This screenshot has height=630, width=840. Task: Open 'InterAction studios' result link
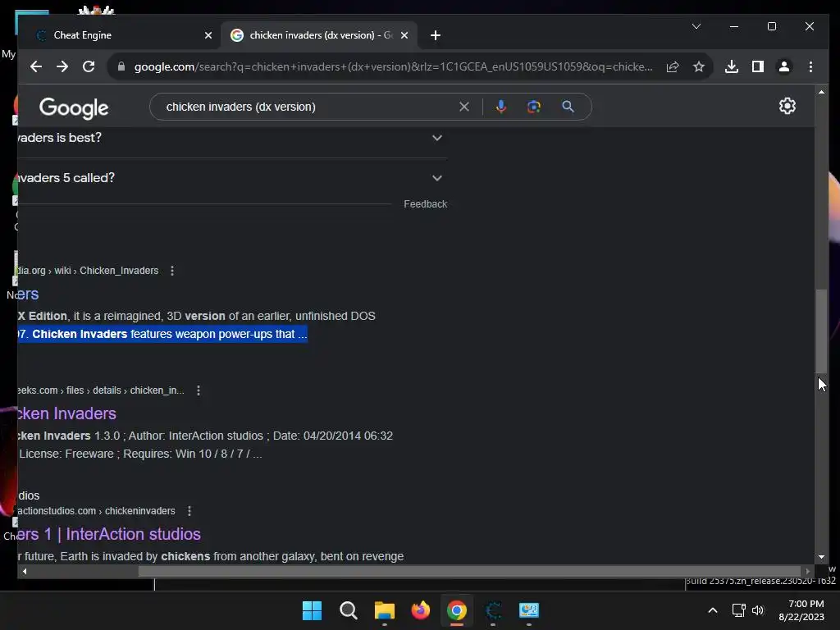tap(109, 534)
